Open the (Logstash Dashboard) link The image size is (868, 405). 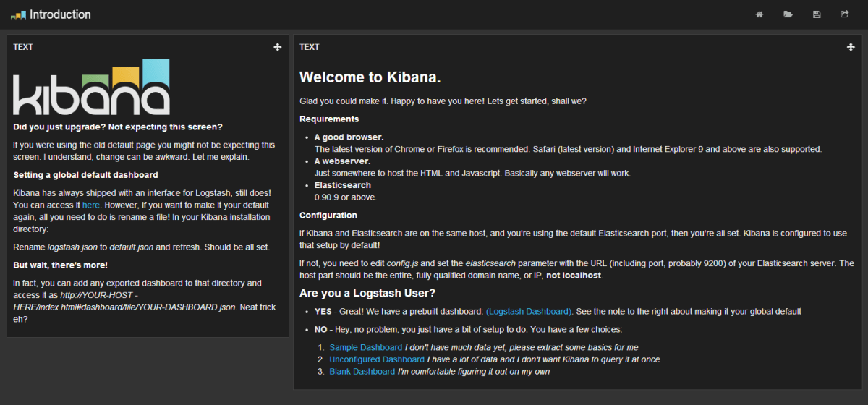tap(529, 311)
